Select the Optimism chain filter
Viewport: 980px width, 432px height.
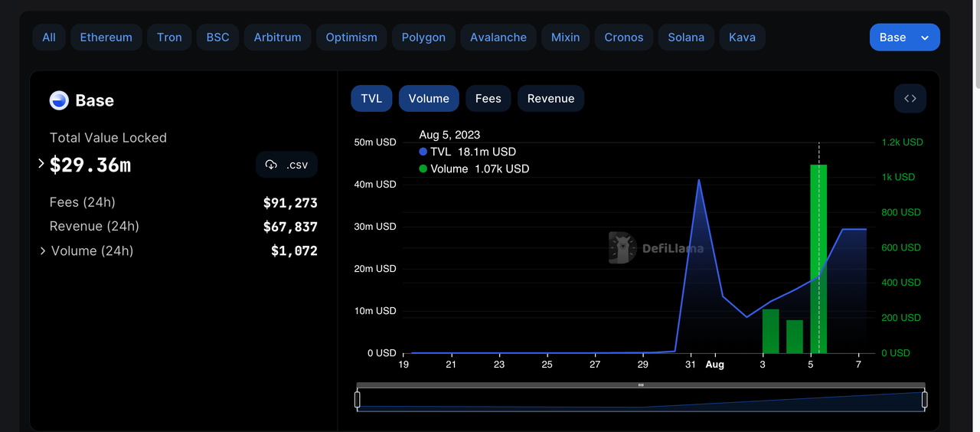[x=351, y=38]
